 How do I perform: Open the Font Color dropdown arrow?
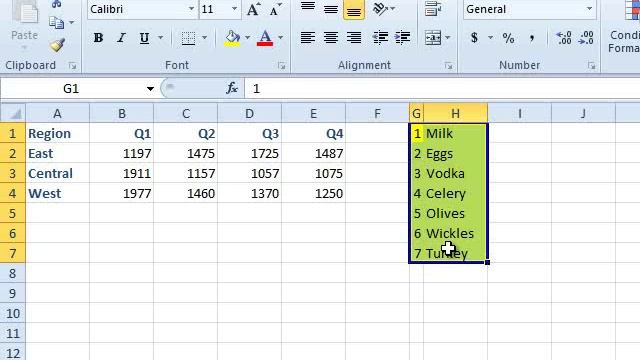(280, 38)
